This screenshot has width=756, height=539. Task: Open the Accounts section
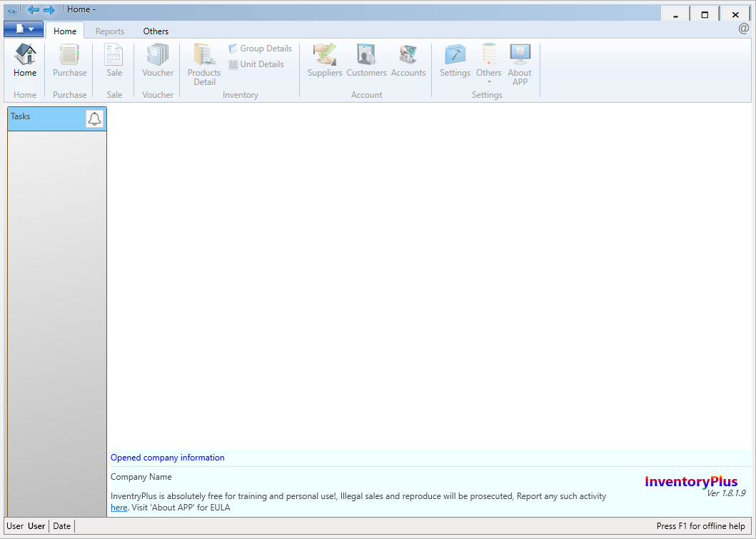point(408,61)
